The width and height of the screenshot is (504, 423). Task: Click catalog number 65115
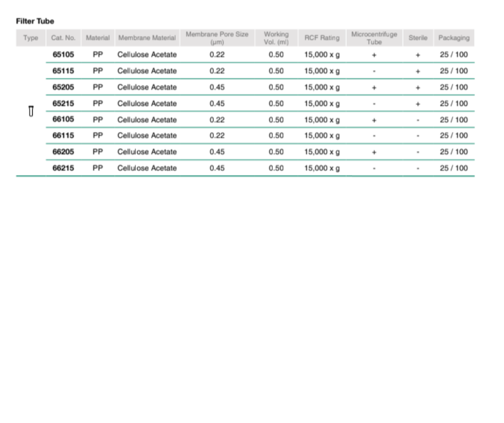coord(63,71)
